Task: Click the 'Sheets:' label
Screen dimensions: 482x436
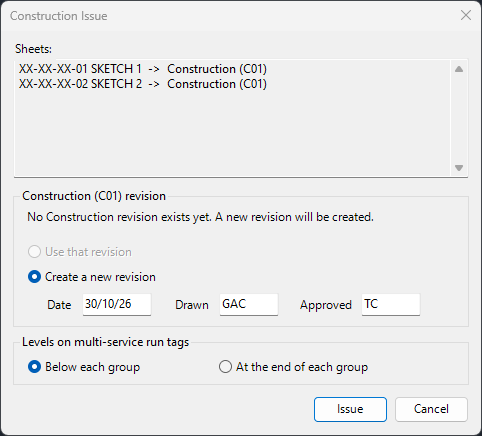Action: click(33, 49)
